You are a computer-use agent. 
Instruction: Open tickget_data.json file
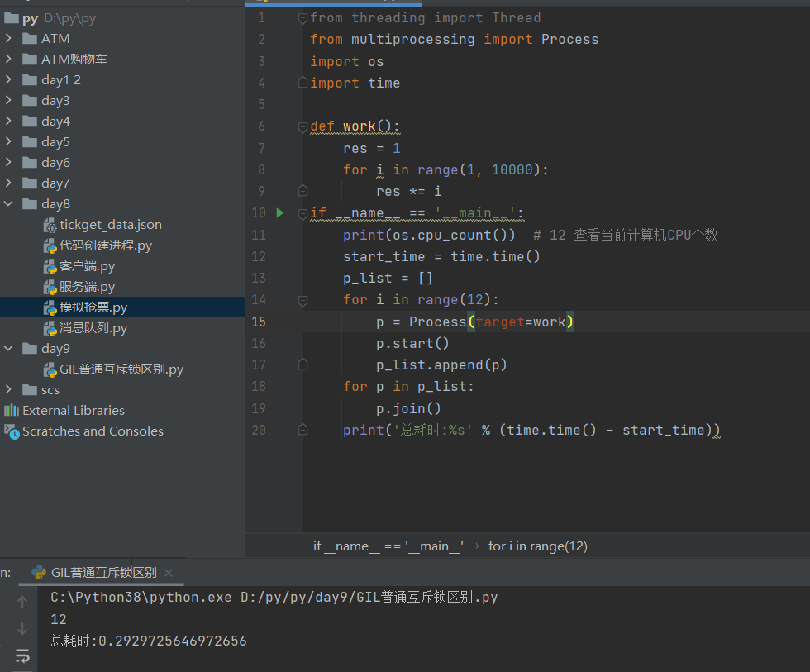click(110, 225)
